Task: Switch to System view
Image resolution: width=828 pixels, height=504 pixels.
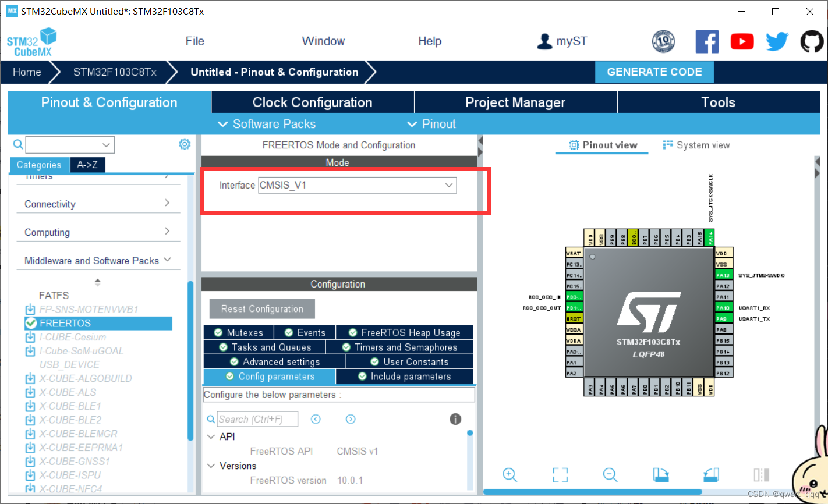Action: [696, 145]
